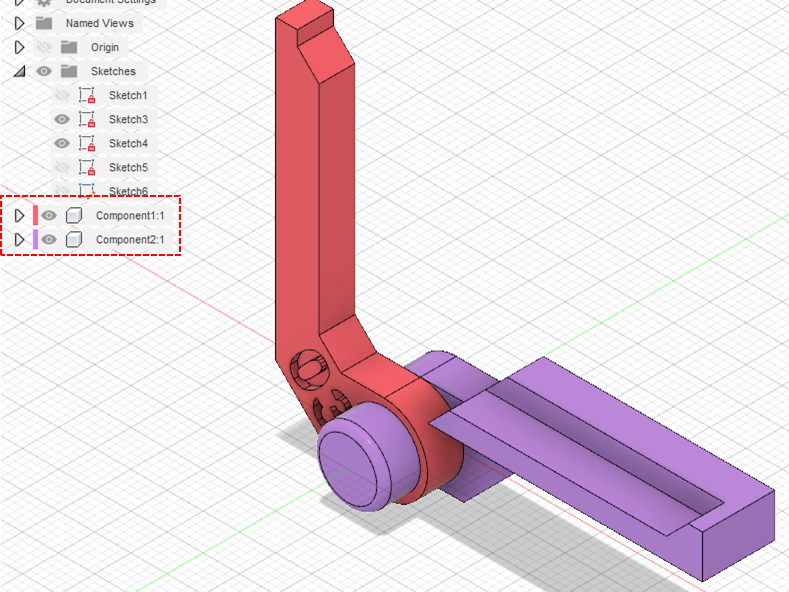Screen dimensions: 789x592
Task: Click the Sketch1 sketch icon
Action: [87, 95]
